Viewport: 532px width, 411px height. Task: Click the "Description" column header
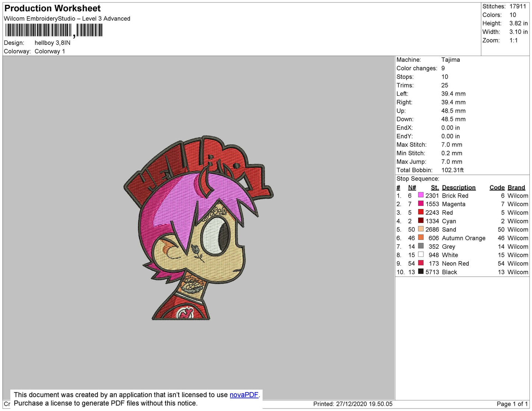(x=459, y=188)
